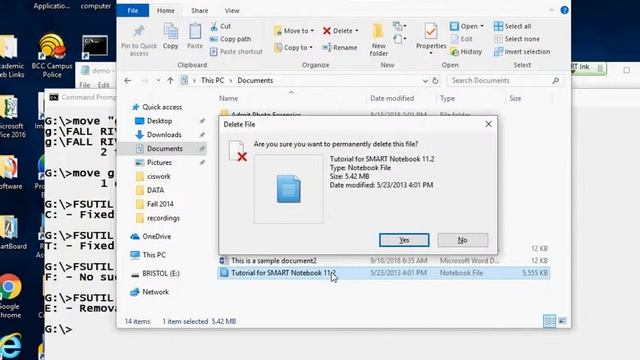Open Google Chrome desktop shortcut
The width and height of the screenshot is (640, 360).
coord(10,296)
